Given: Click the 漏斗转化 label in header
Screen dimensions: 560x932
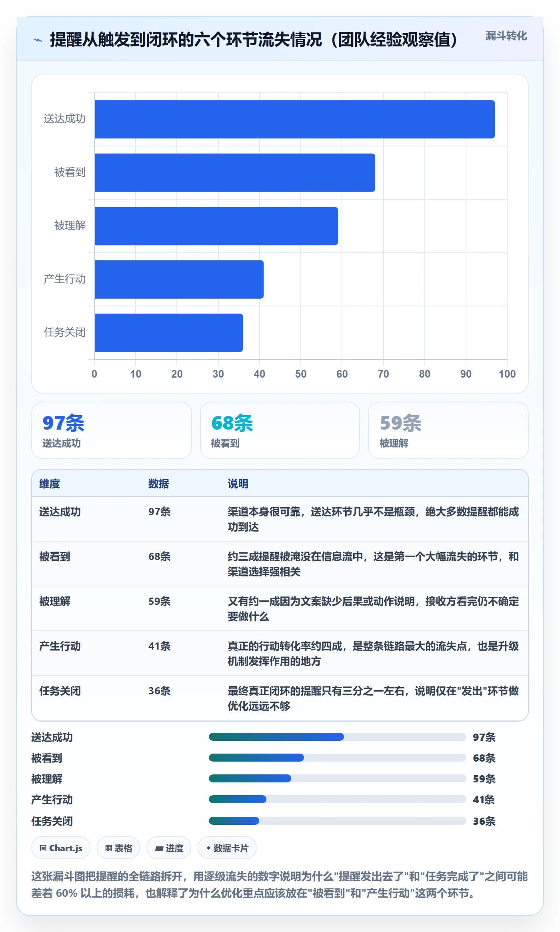Looking at the screenshot, I should pos(506,36).
